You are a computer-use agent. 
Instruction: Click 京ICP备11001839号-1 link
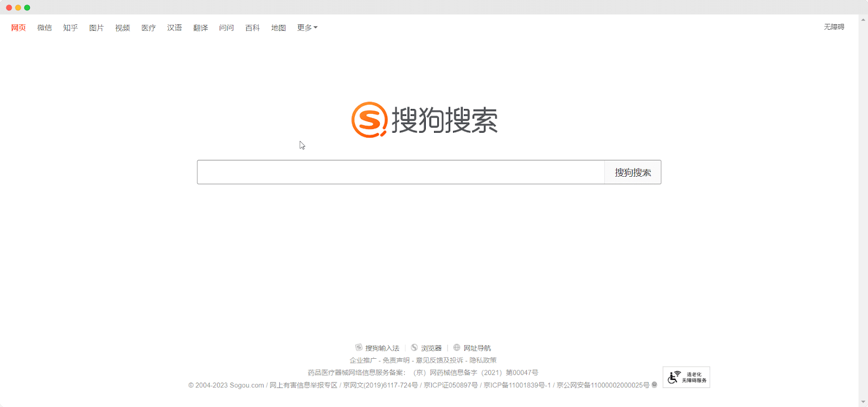click(517, 385)
